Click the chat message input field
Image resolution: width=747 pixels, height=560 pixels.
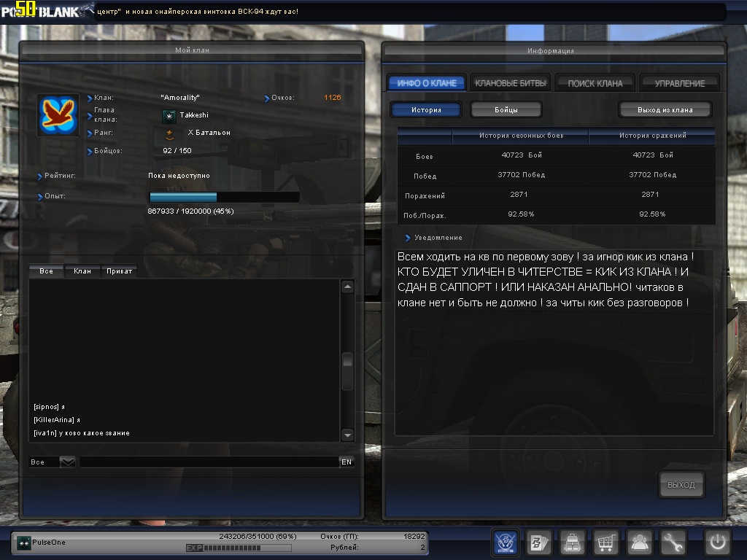[208, 462]
